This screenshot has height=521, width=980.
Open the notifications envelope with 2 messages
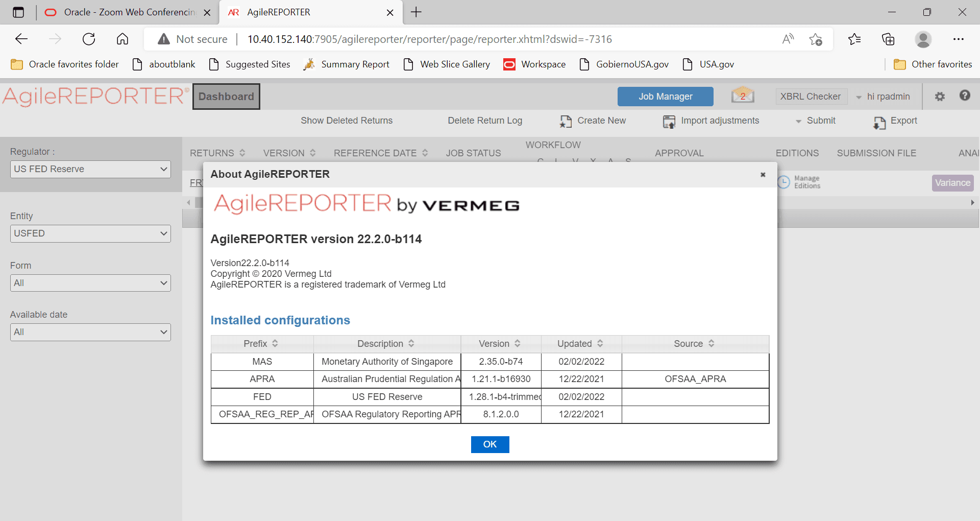point(743,95)
